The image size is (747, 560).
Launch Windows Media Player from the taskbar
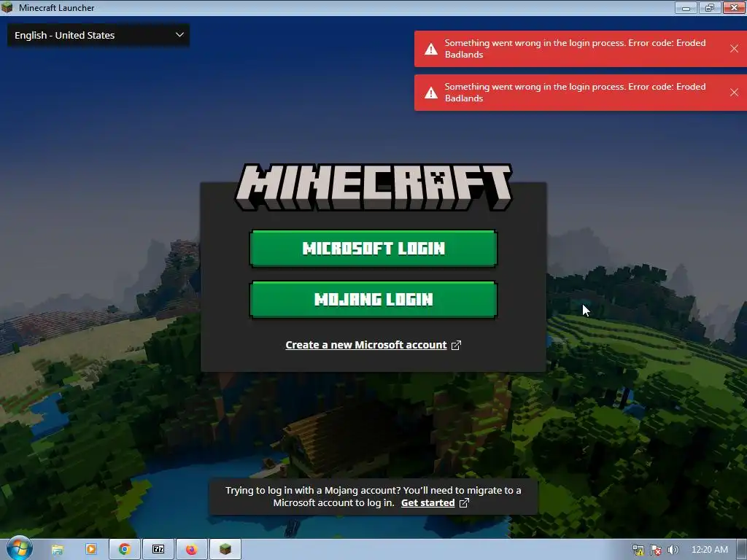point(91,550)
